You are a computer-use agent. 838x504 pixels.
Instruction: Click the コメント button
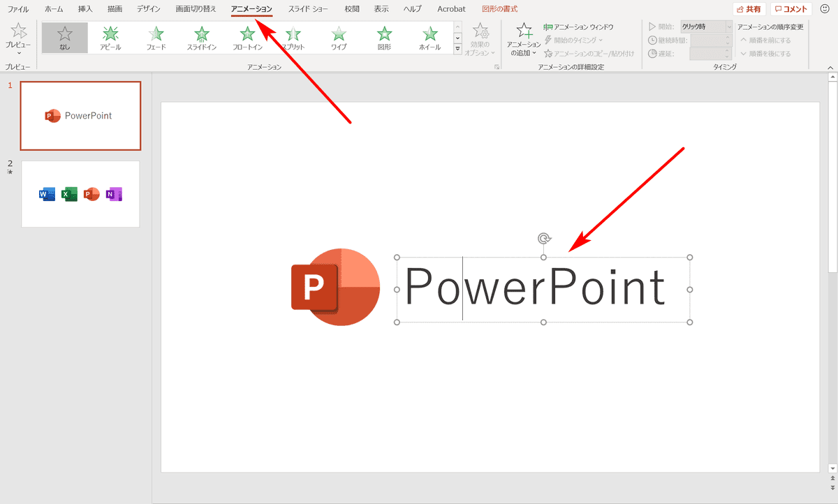791,10
